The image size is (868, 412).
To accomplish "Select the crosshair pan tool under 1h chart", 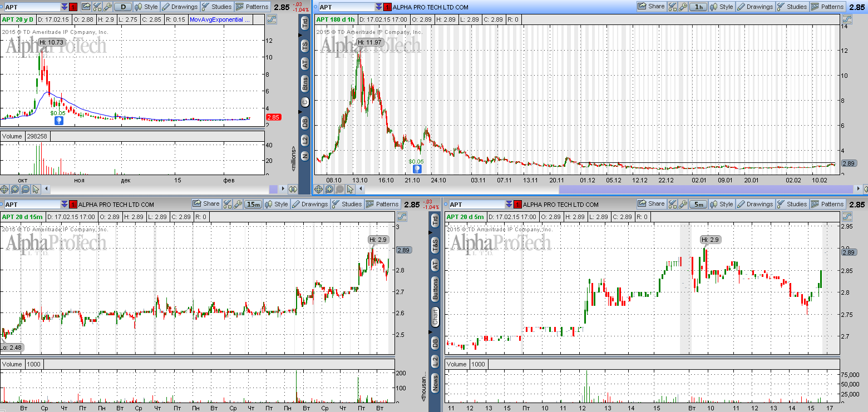I will (318, 189).
